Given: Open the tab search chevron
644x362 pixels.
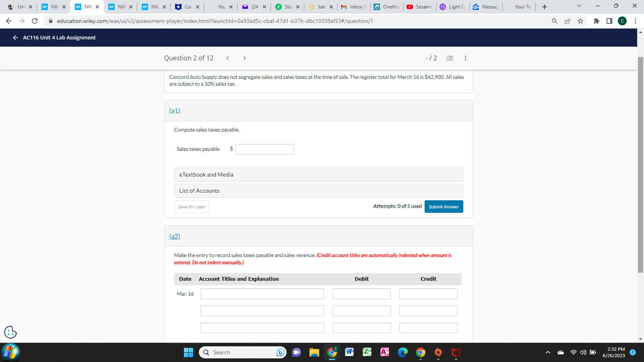Looking at the screenshot, I should point(579,6).
